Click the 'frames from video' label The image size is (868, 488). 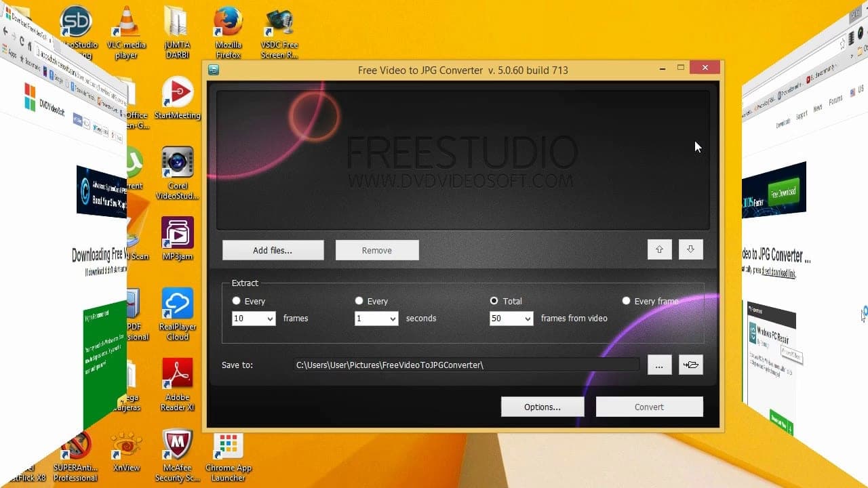pyautogui.click(x=574, y=318)
